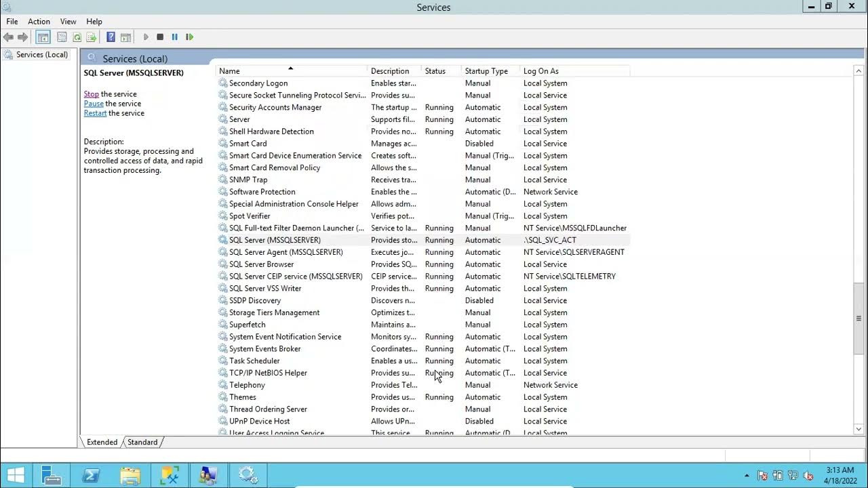Click the vertical scrollbar down arrow
The width and height of the screenshot is (868, 488).
[859, 428]
